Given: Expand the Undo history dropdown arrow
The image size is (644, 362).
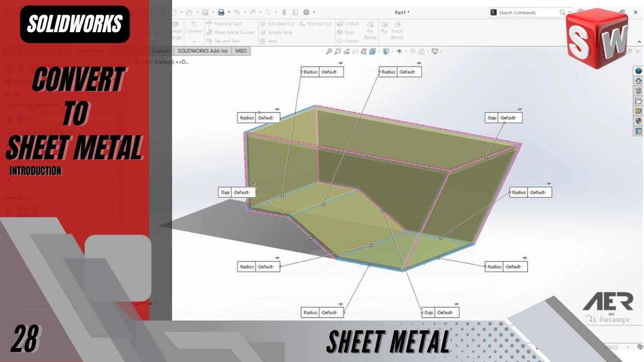Looking at the screenshot, I should 244,12.
